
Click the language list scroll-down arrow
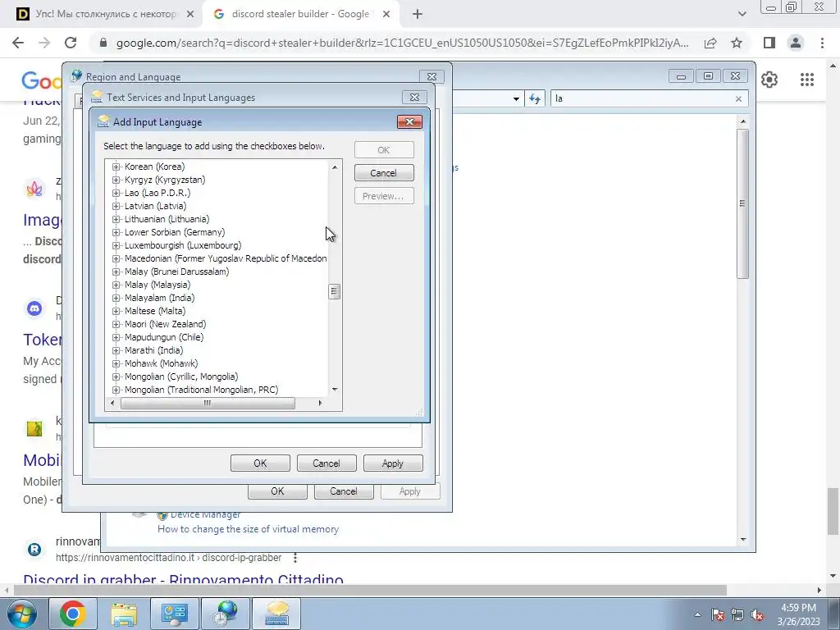[x=335, y=390]
